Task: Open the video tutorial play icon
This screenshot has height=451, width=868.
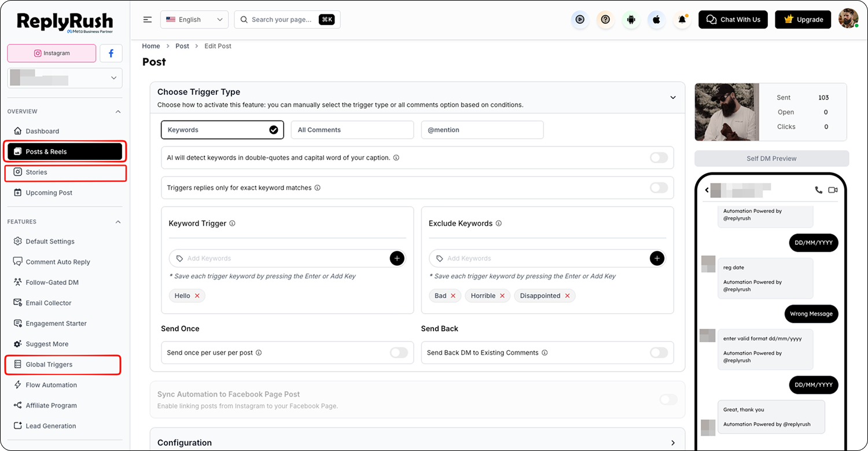Action: coord(580,20)
